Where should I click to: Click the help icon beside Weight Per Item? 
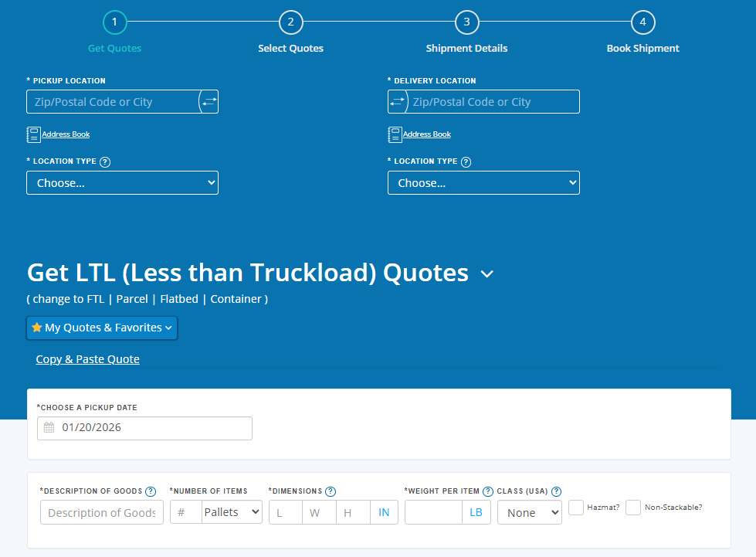coord(487,491)
